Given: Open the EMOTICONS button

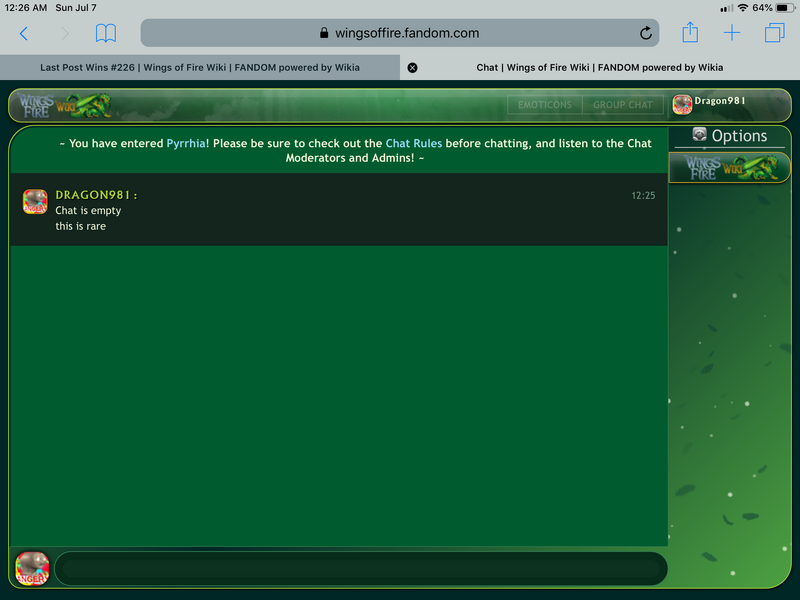Looking at the screenshot, I should [x=544, y=105].
